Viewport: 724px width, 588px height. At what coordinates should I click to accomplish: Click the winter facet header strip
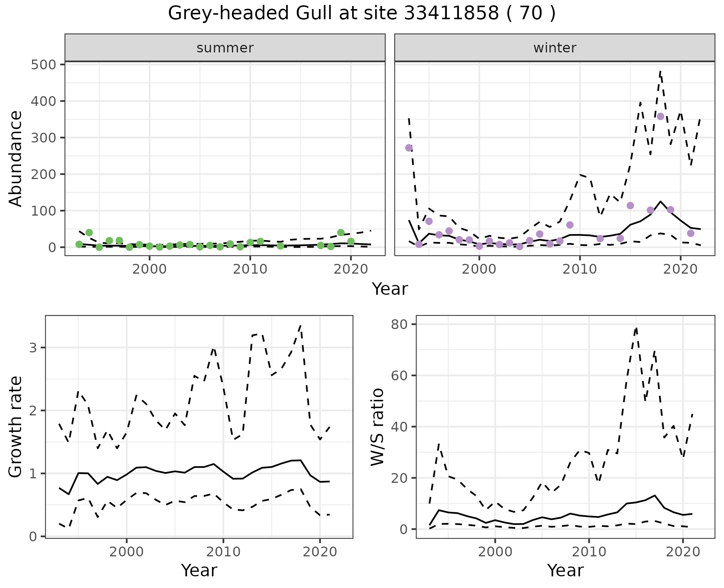pos(554,48)
